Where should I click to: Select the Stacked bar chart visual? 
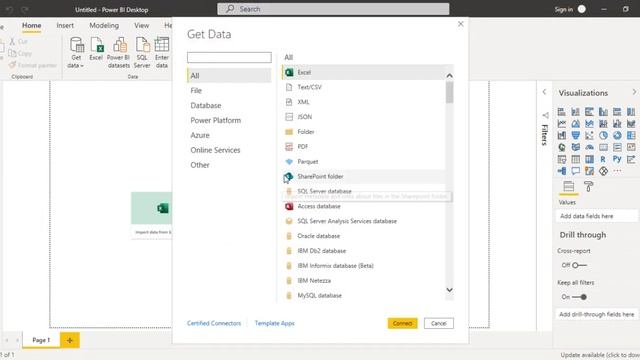tap(562, 111)
